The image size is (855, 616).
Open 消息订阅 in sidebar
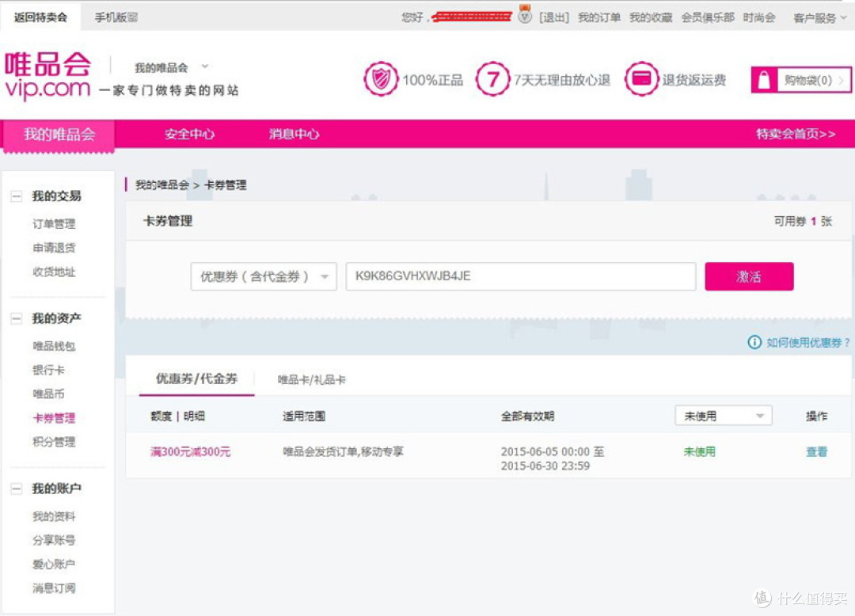54,587
